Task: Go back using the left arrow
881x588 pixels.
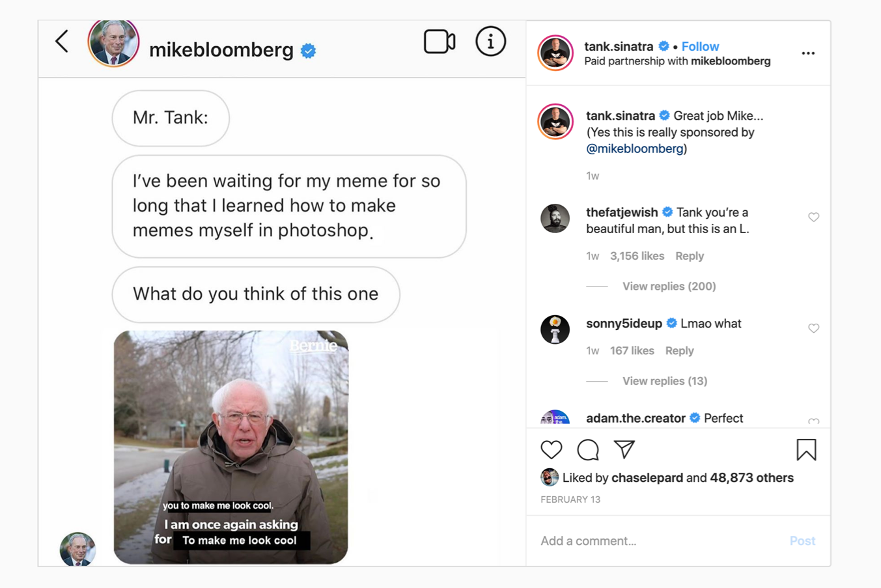Action: click(x=61, y=41)
